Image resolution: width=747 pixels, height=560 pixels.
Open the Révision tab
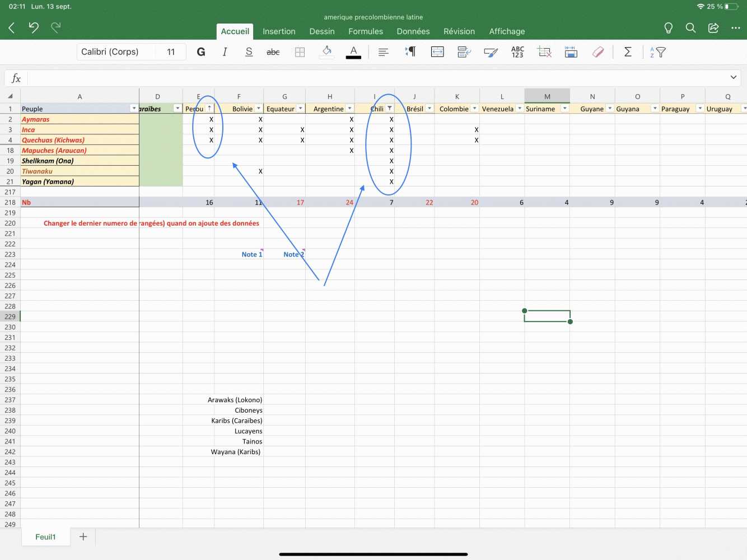coord(459,31)
